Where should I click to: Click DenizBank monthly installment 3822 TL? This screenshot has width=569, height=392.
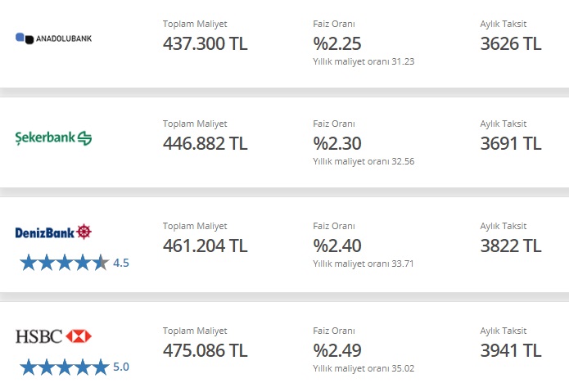click(x=511, y=246)
